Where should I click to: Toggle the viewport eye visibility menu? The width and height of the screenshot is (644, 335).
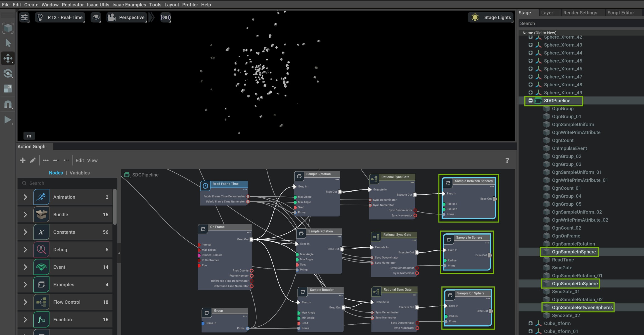tap(96, 17)
